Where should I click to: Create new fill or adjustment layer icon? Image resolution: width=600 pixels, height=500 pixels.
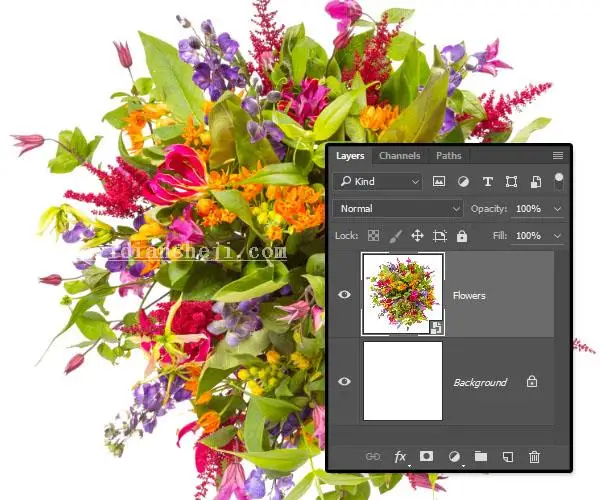pyautogui.click(x=454, y=456)
